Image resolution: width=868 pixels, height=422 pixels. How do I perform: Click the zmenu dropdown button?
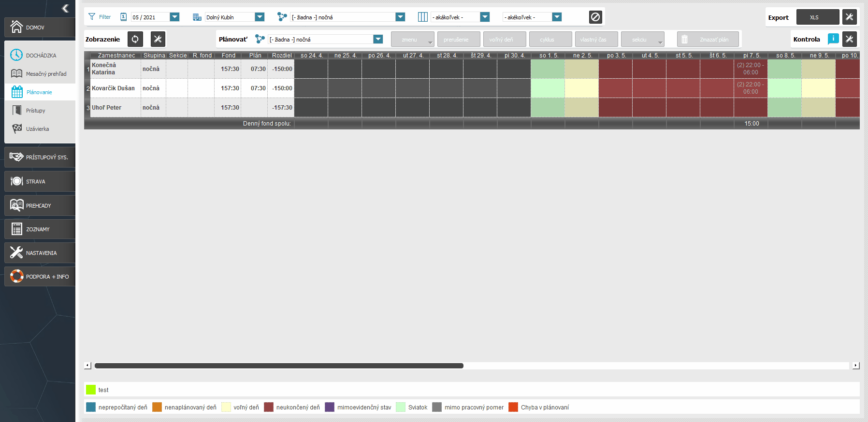pos(413,39)
